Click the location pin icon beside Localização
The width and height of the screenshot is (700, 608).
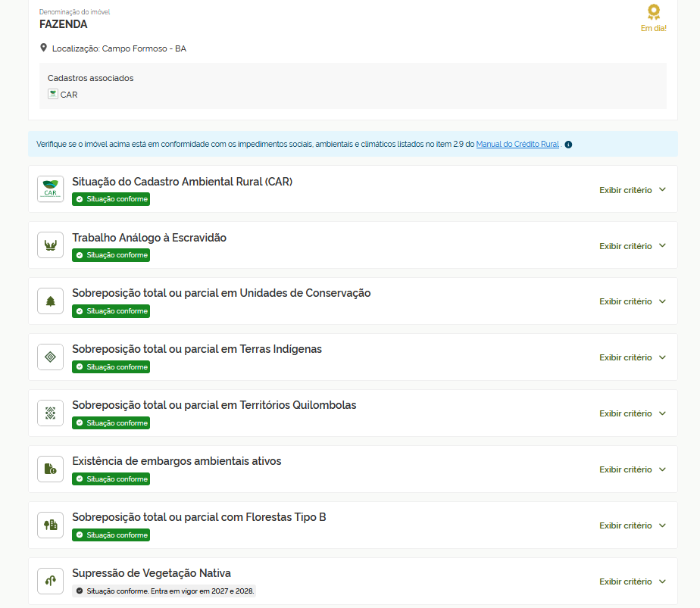pyautogui.click(x=43, y=48)
